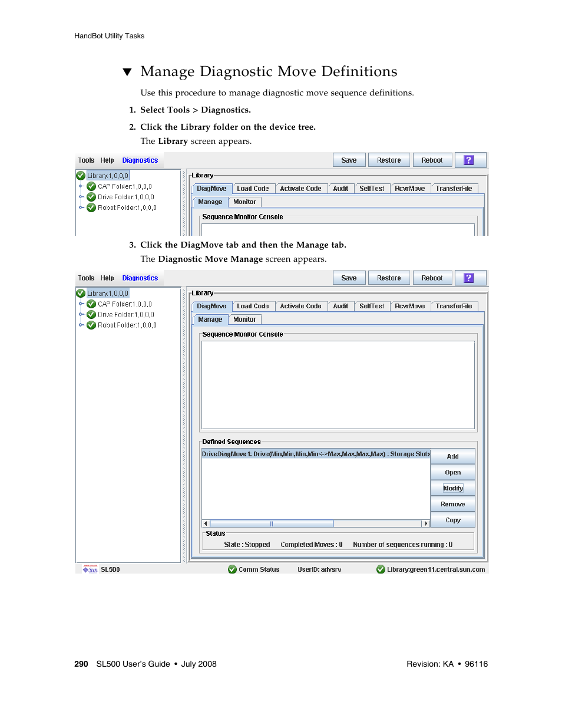Click the help question mark icon in the upper screenshot
Viewport: 562px width, 728px height.
(469, 160)
